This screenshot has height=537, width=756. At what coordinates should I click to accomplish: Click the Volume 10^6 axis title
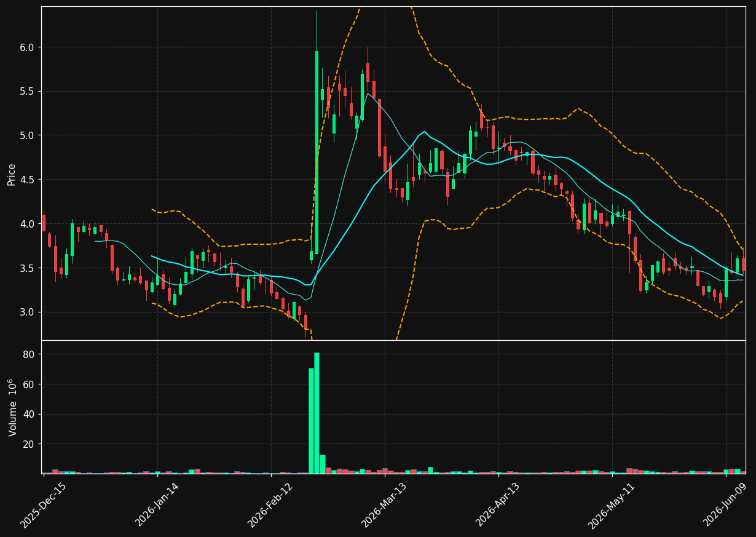12,408
